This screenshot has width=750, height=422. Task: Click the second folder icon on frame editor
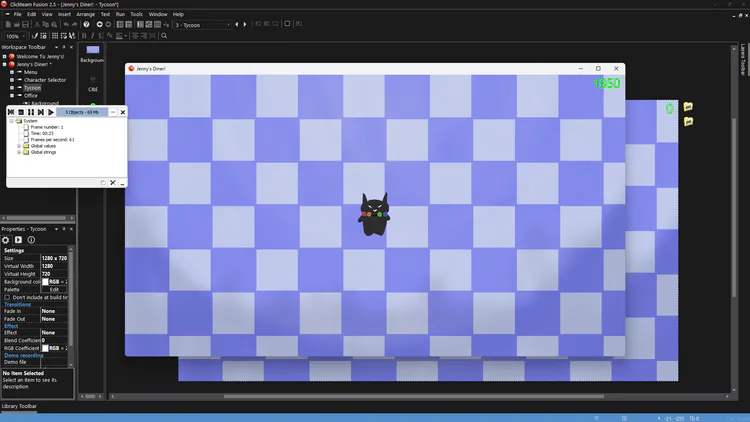(688, 122)
